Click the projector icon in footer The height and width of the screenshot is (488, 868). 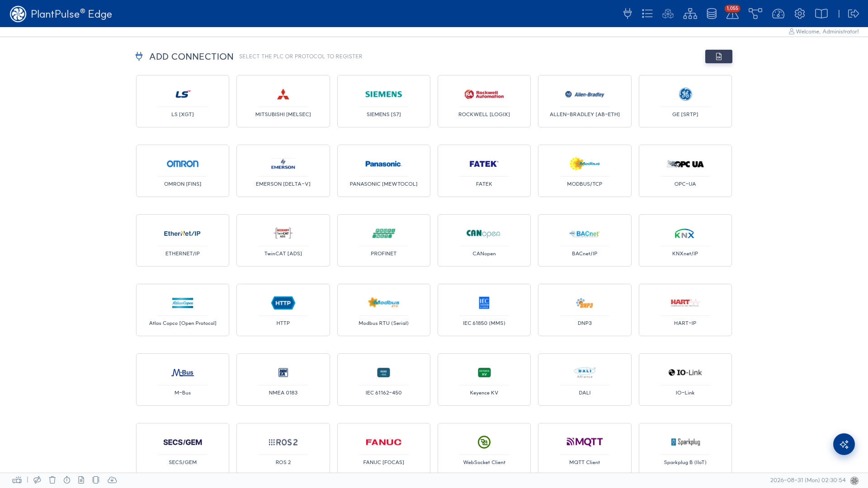(17, 480)
